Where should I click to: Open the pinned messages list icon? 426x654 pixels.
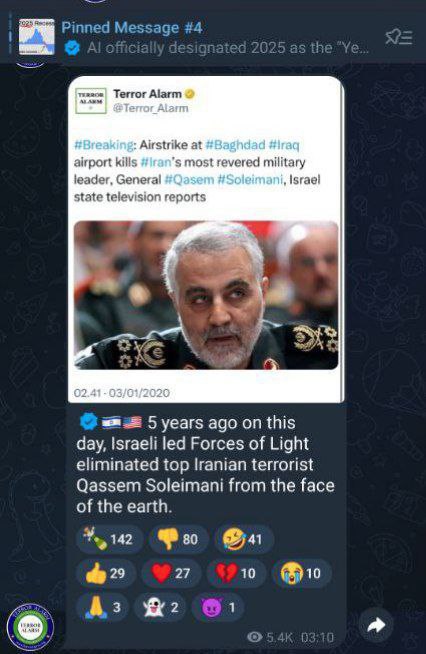(398, 37)
